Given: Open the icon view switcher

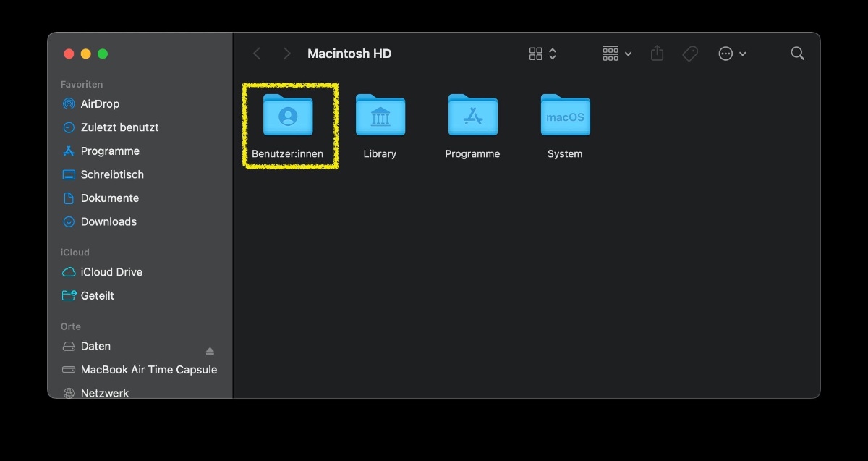Looking at the screenshot, I should tap(542, 54).
